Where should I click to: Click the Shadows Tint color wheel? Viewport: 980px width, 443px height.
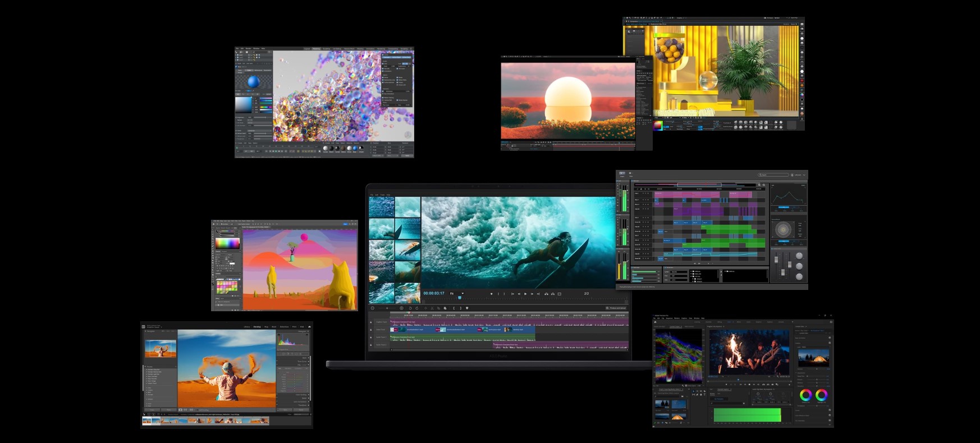[x=805, y=395]
